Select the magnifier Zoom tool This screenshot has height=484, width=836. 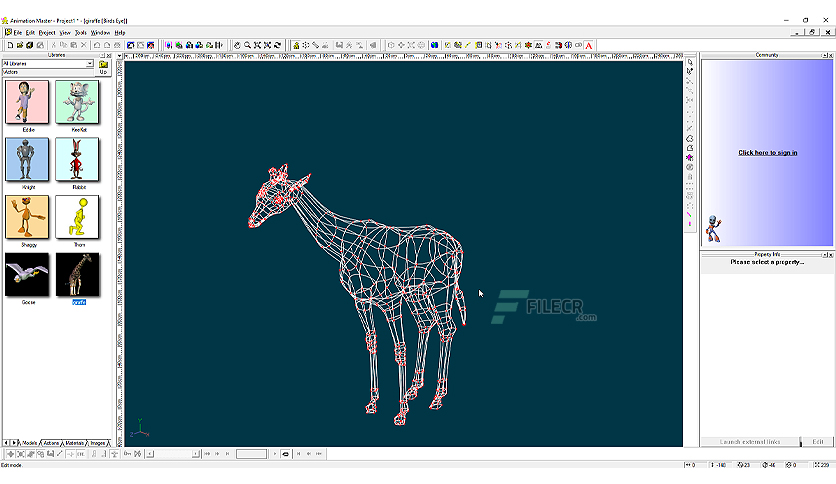click(x=247, y=45)
